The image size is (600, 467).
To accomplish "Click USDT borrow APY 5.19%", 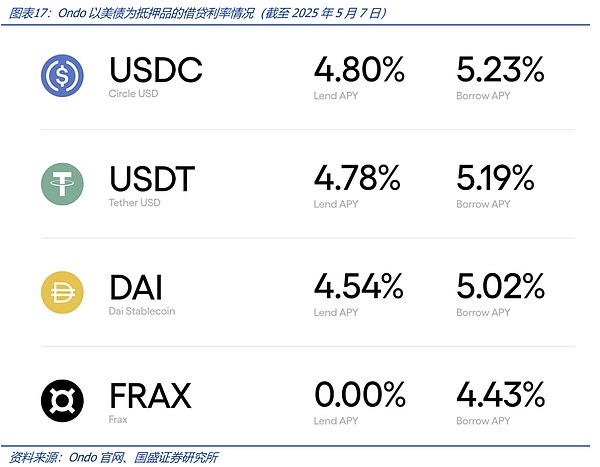I will pos(496,179).
